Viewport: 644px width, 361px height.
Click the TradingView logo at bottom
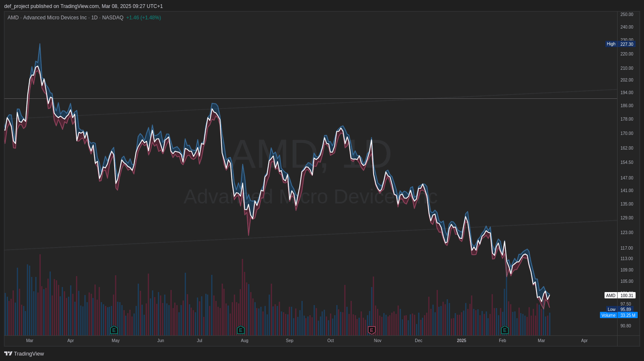(24, 353)
